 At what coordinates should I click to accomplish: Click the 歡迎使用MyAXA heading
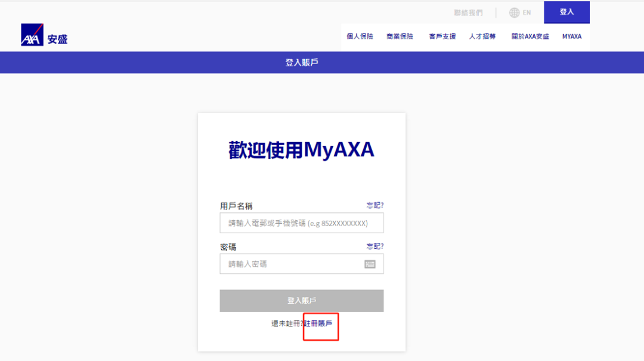pyautogui.click(x=301, y=149)
